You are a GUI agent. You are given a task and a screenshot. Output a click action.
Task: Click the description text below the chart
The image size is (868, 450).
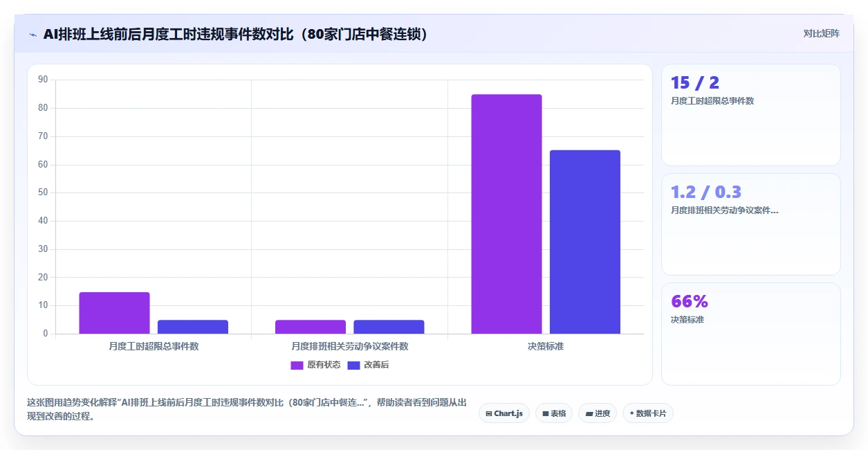pos(246,409)
